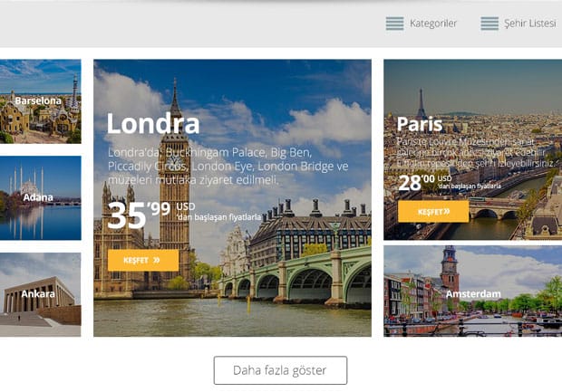Click the Şehir Listesi hamburger icon
The image size is (562, 392).
(489, 24)
